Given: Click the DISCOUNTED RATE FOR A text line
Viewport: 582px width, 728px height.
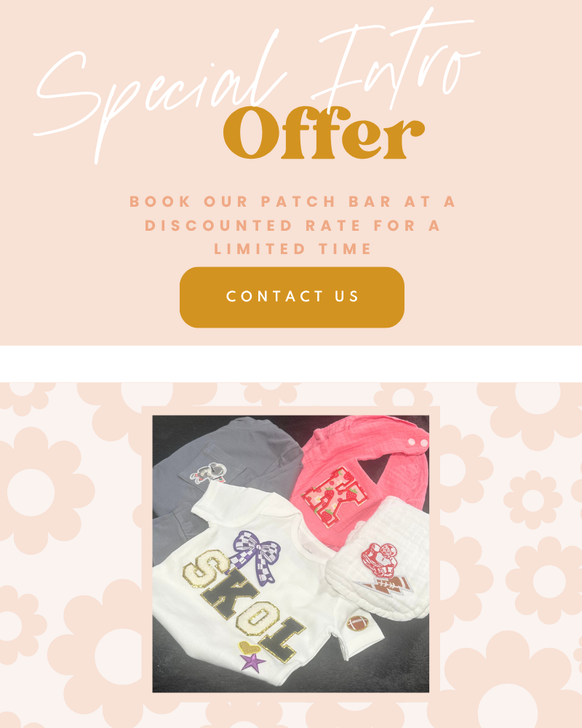Looking at the screenshot, I should pos(292,225).
